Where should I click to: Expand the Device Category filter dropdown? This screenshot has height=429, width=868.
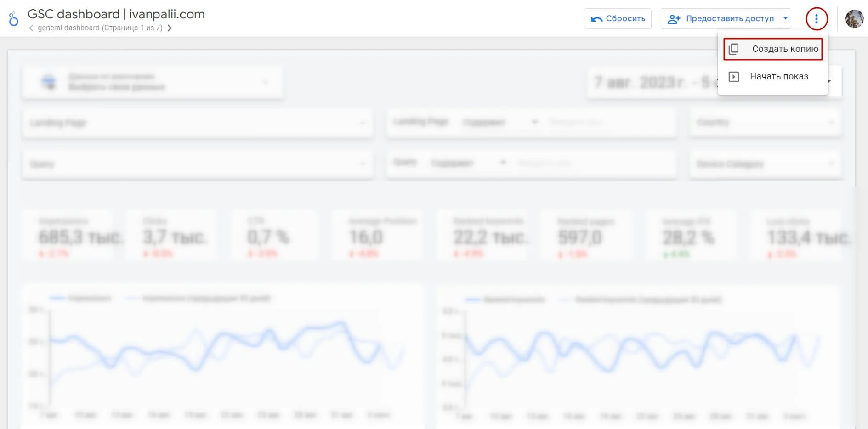(x=765, y=164)
